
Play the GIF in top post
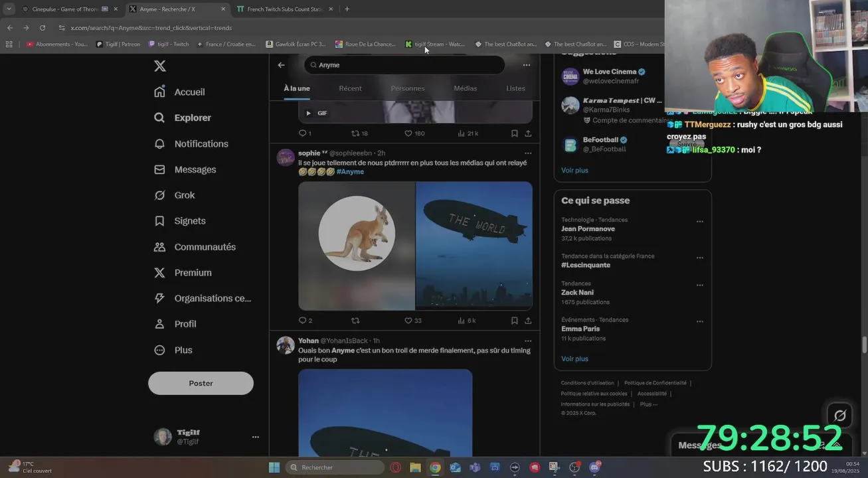pos(308,113)
